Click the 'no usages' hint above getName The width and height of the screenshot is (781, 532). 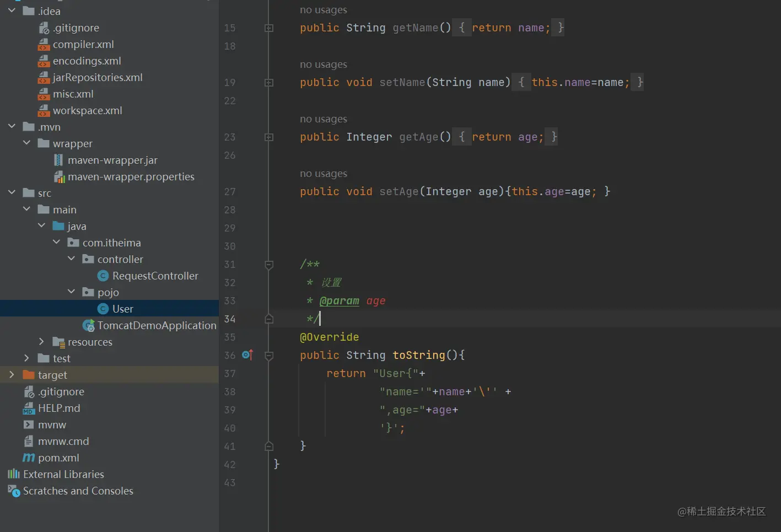pos(324,10)
